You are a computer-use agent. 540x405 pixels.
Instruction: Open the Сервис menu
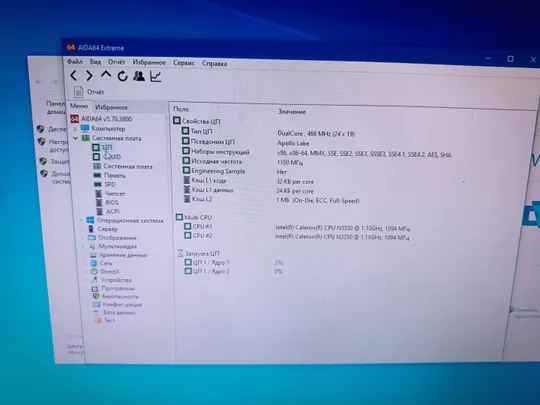[x=184, y=63]
